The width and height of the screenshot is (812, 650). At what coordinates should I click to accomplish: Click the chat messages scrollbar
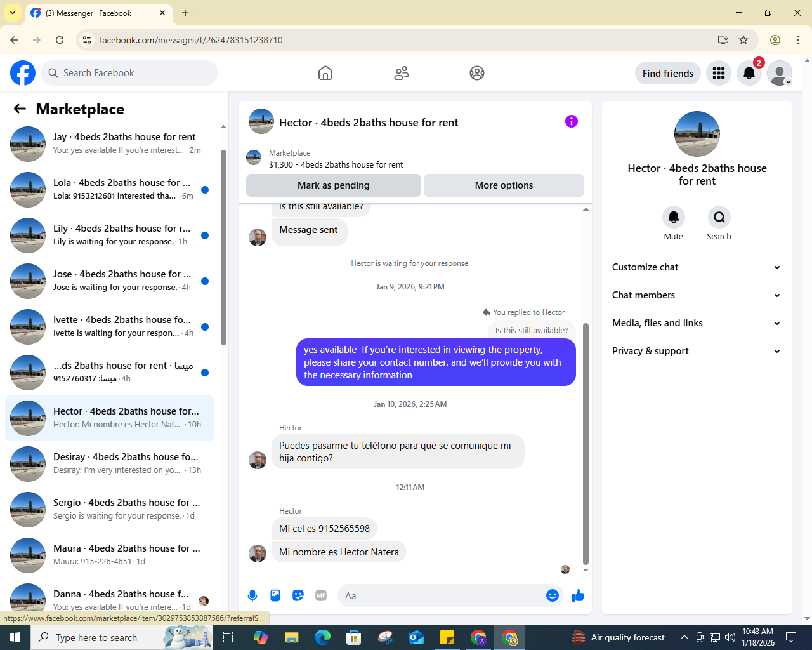586,444
